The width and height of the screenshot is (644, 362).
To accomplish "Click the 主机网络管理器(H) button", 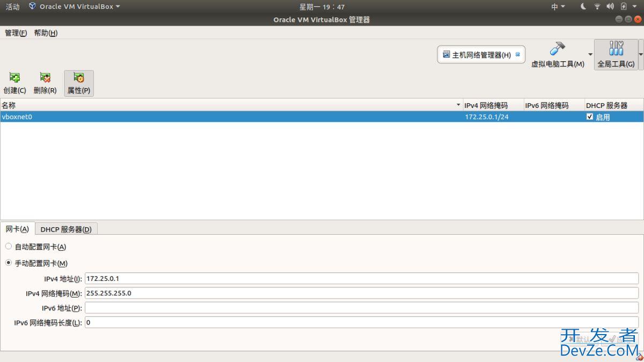I will pyautogui.click(x=481, y=54).
